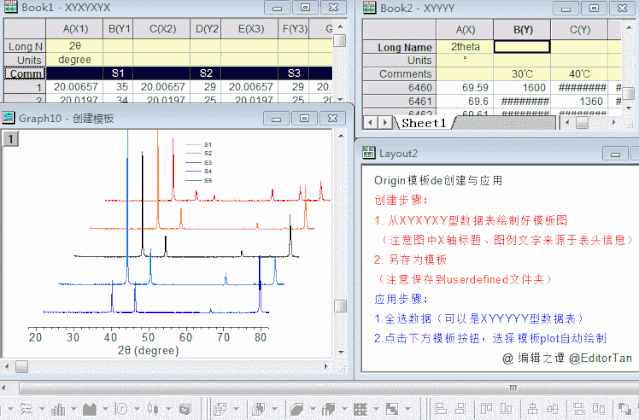Click the Book1 workbook title bar icon
Viewport: 639px width, 420px height.
[11, 7]
